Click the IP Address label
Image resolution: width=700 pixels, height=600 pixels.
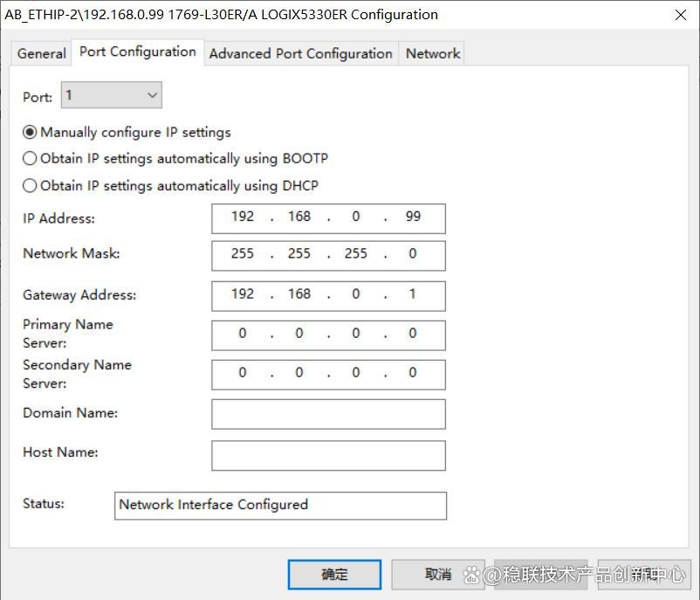point(59,218)
